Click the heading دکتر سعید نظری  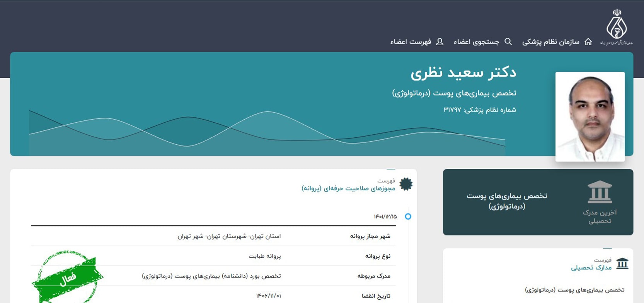463,73
